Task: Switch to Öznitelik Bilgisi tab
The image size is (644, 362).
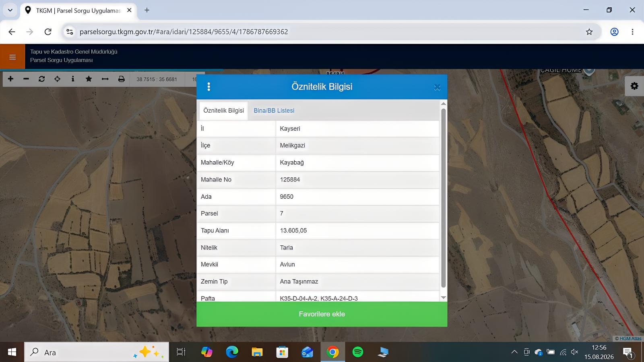Action: (x=223, y=111)
